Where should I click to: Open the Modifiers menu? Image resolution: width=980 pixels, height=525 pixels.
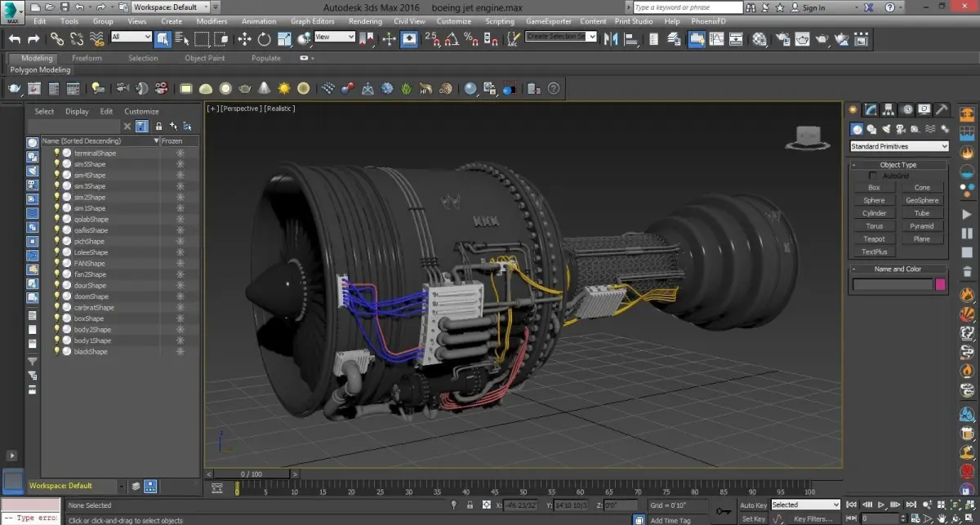click(x=212, y=21)
